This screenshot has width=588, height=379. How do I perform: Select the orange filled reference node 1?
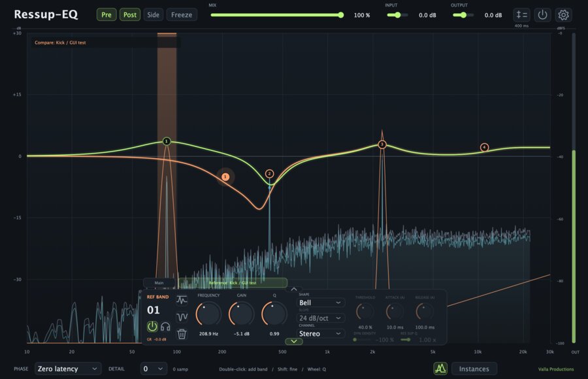[x=225, y=176]
